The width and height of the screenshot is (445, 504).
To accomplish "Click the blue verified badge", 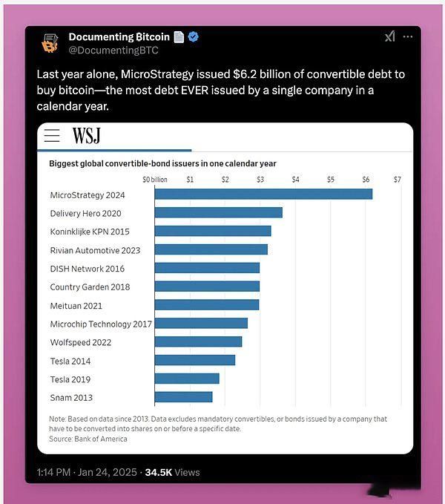I will click(194, 37).
